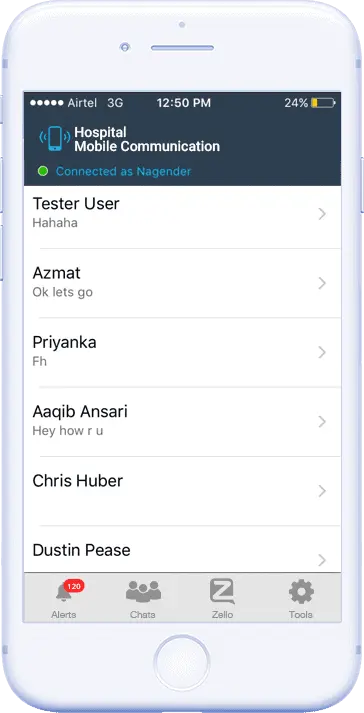The width and height of the screenshot is (364, 713).
Task: Tap the battery icon in status bar
Action: coord(323,103)
